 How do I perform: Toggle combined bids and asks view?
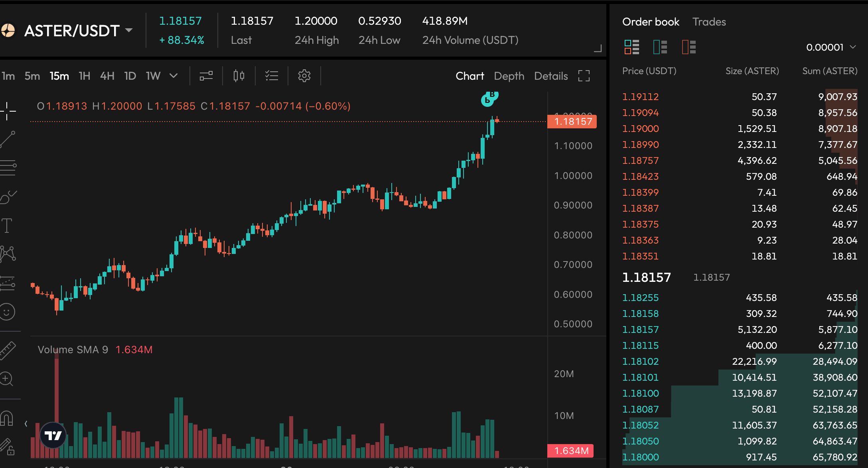(x=631, y=47)
